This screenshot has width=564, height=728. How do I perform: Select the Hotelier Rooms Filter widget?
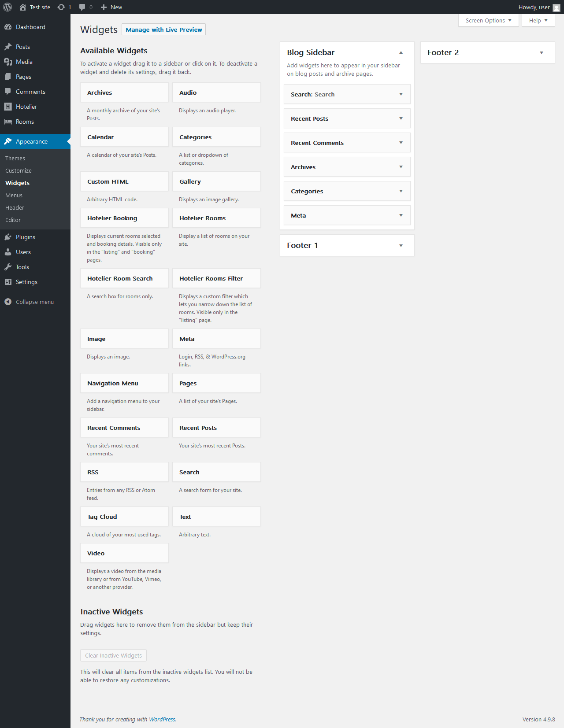click(216, 278)
